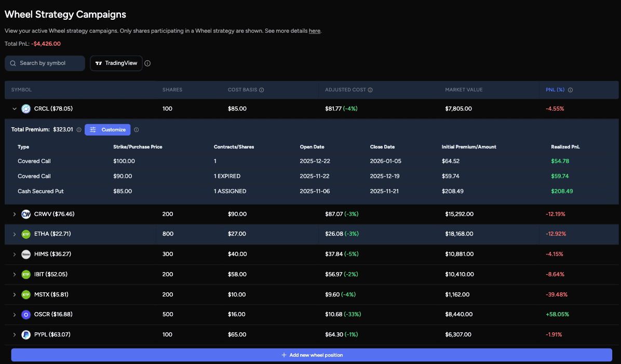Sort by the SYMBOL column header
621x364 pixels.
[21, 89]
